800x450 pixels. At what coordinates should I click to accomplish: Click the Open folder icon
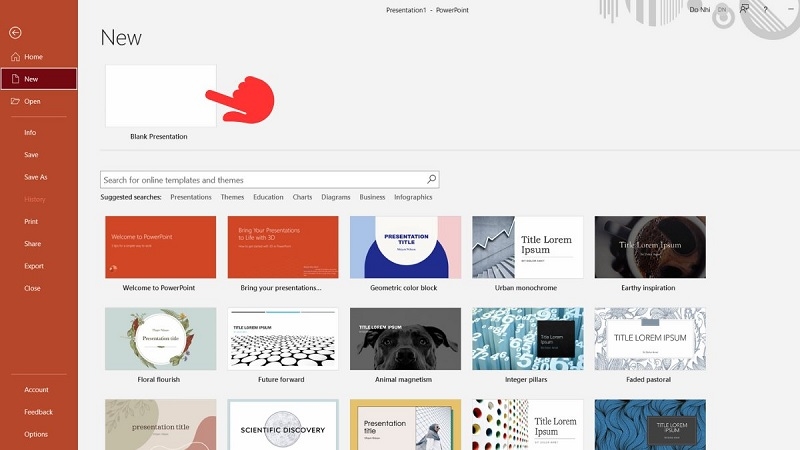point(15,101)
